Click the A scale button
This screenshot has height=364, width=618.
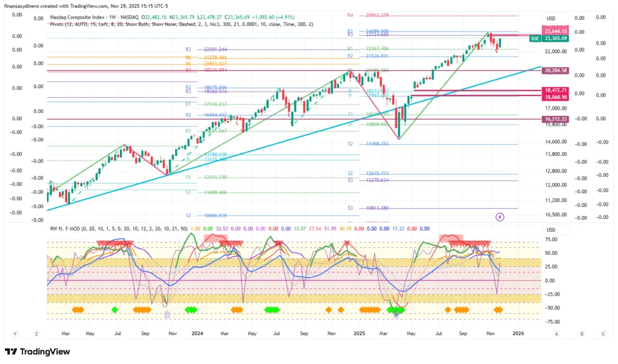pos(556,333)
